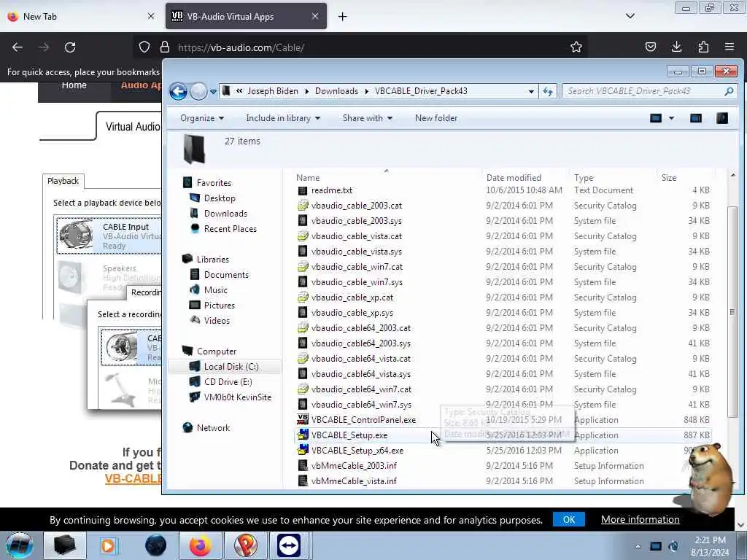747x560 pixels.
Task: Select VBCABLE_ControlPanel.exe icon
Action: pyautogui.click(x=303, y=419)
